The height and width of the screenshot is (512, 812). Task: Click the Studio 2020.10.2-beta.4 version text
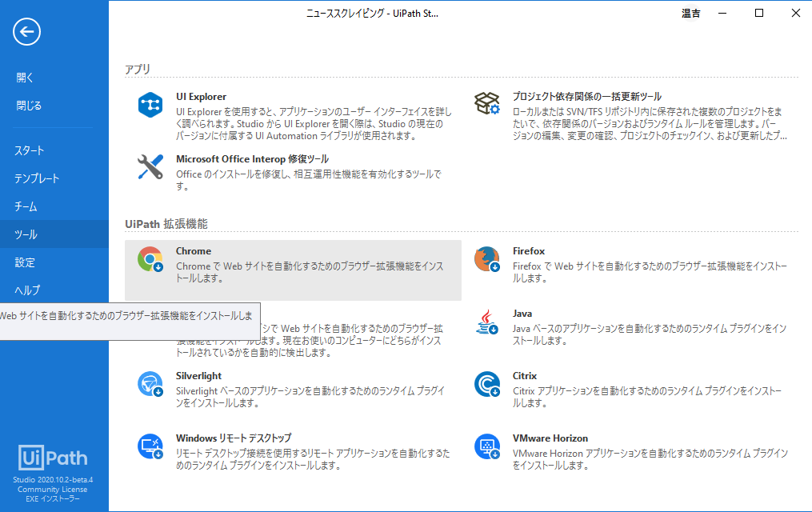coord(53,480)
